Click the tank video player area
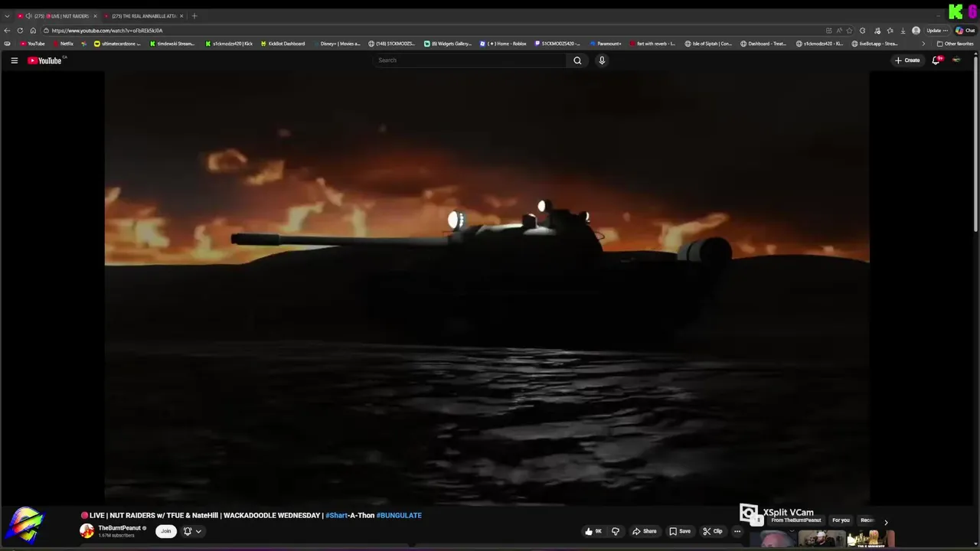This screenshot has width=980, height=551. coord(487,288)
